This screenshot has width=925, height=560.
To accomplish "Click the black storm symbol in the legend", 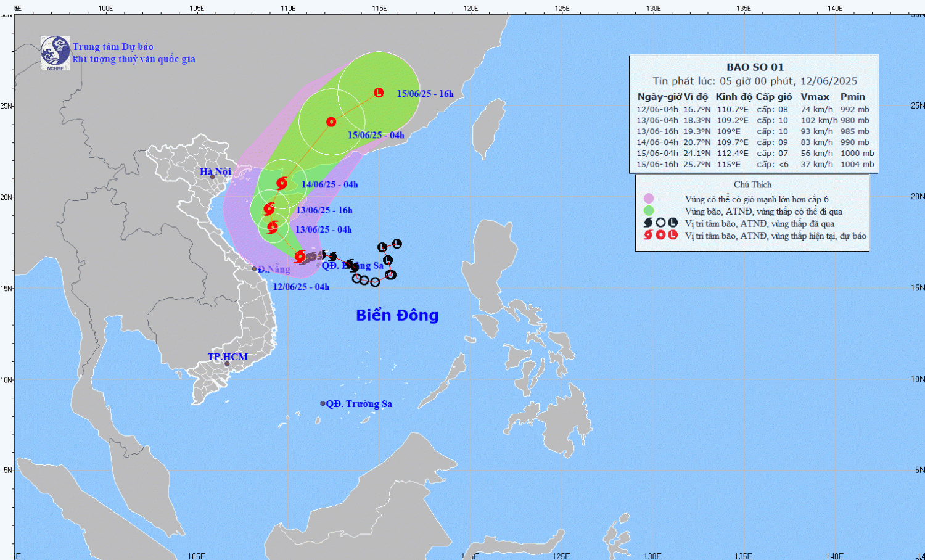I will (648, 223).
